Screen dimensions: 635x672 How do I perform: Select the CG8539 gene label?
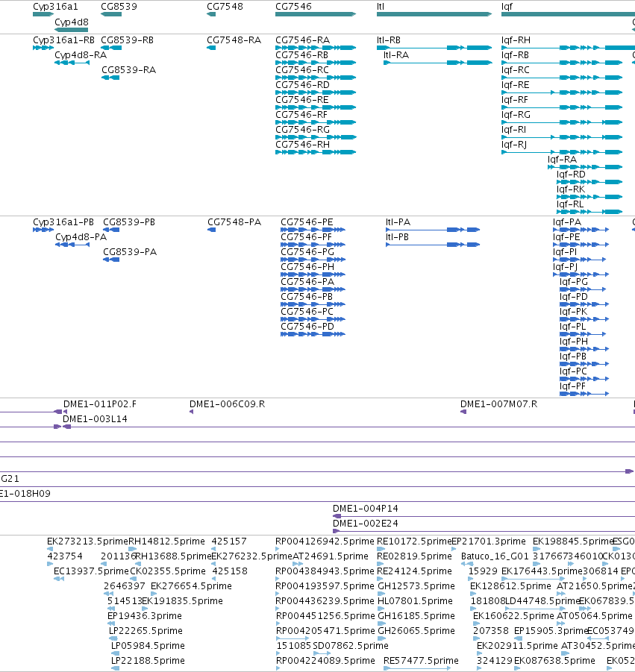point(119,7)
